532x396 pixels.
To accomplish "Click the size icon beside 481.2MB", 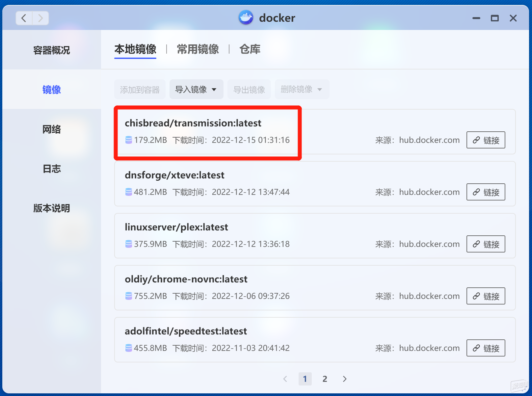I will (129, 192).
